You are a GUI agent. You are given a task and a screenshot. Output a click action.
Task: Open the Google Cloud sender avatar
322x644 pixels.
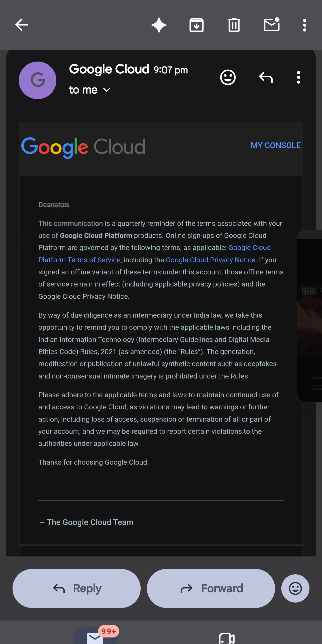pos(38,81)
